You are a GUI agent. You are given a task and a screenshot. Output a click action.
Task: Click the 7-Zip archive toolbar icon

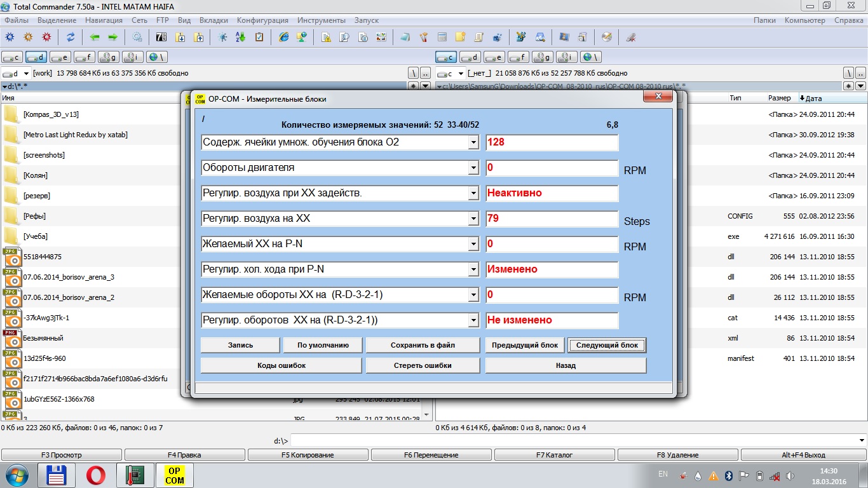pyautogui.click(x=161, y=37)
